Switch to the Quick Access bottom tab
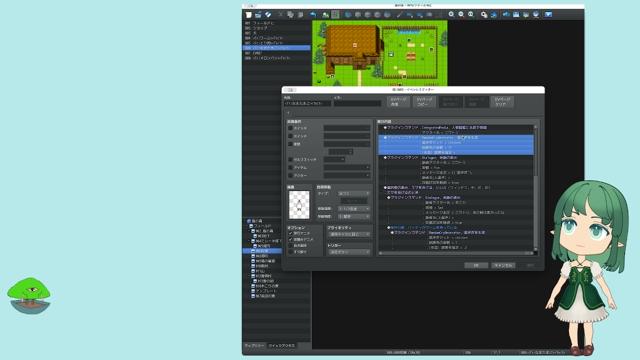The image size is (640, 360). pyautogui.click(x=282, y=346)
